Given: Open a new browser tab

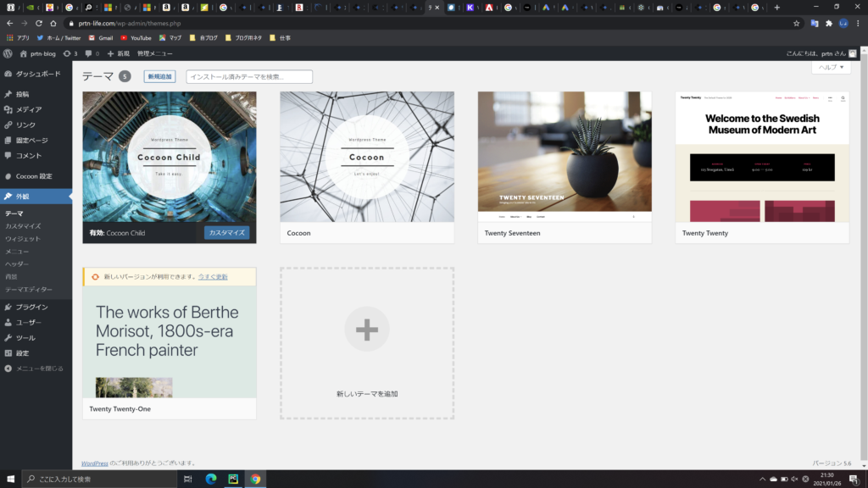Looking at the screenshot, I should point(777,8).
